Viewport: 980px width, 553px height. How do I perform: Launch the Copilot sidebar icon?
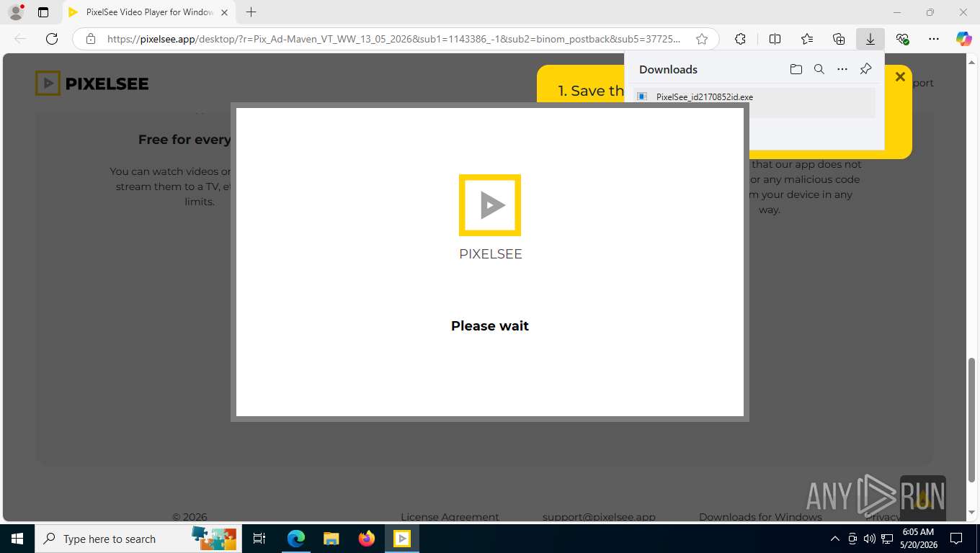click(x=964, y=39)
